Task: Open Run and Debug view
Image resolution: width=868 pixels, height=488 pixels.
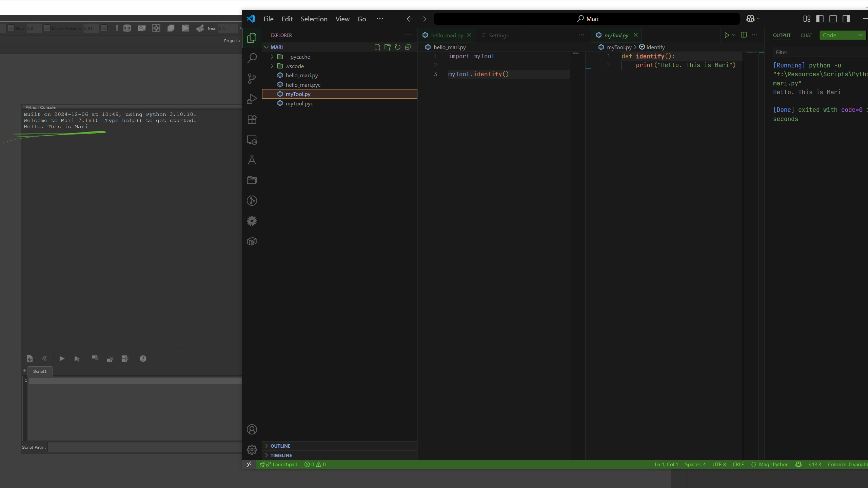Action: [x=252, y=99]
